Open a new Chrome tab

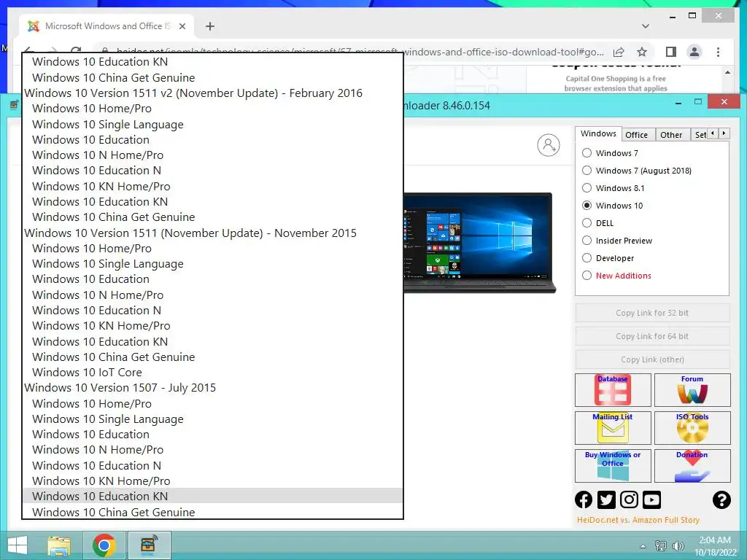coord(209,26)
